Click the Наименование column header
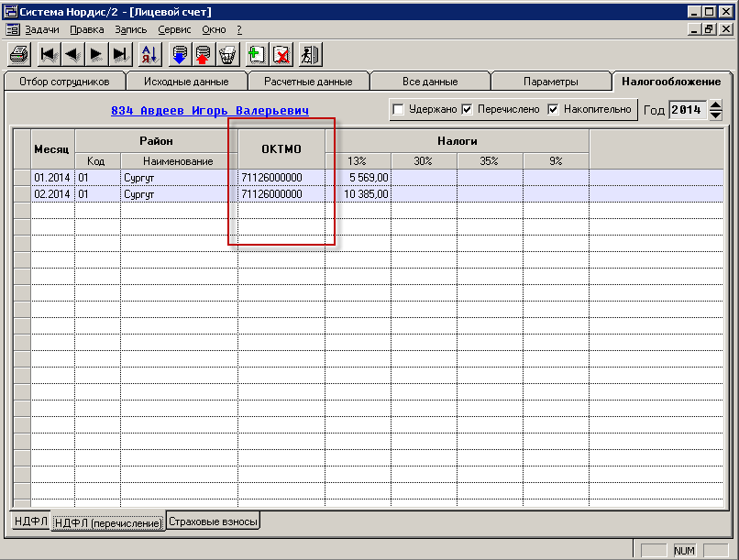 pyautogui.click(x=179, y=161)
